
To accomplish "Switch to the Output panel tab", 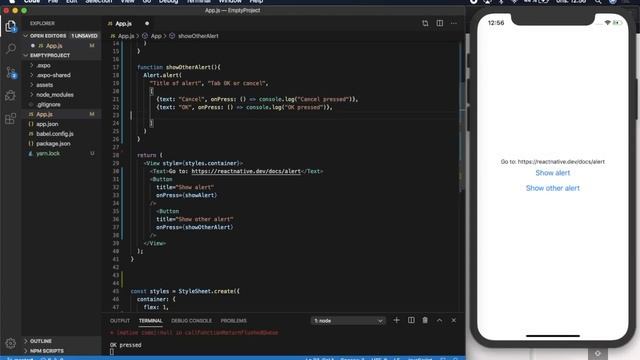I will (x=120, y=321).
